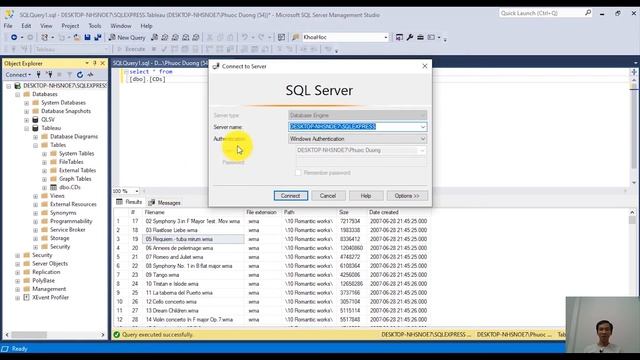This screenshot has width=640, height=360.
Task: Click the Help button in dialog
Action: point(366,196)
